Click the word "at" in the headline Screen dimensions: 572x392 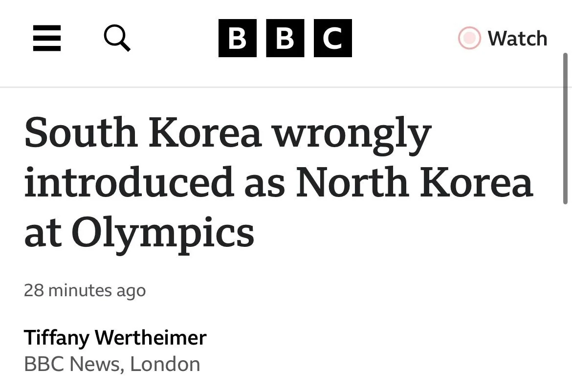44,234
